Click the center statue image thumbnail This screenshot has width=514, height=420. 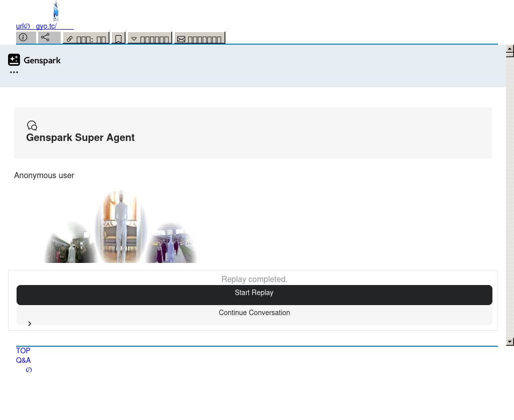click(x=120, y=226)
